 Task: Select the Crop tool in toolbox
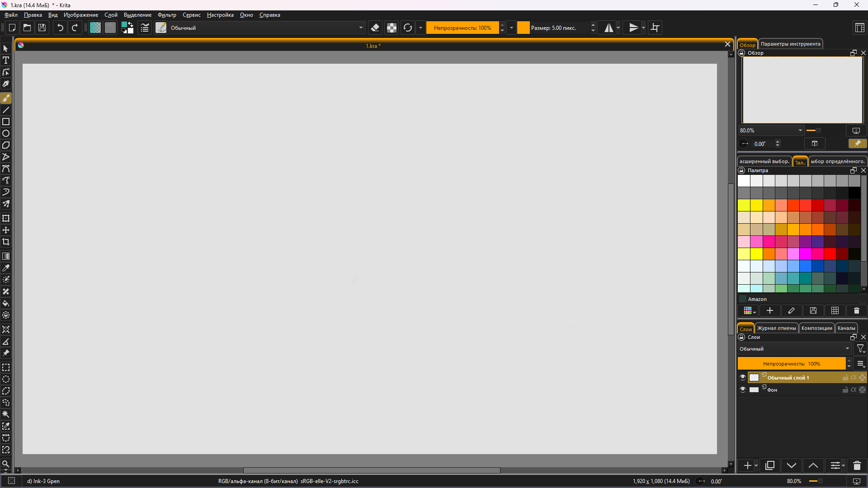(x=6, y=242)
